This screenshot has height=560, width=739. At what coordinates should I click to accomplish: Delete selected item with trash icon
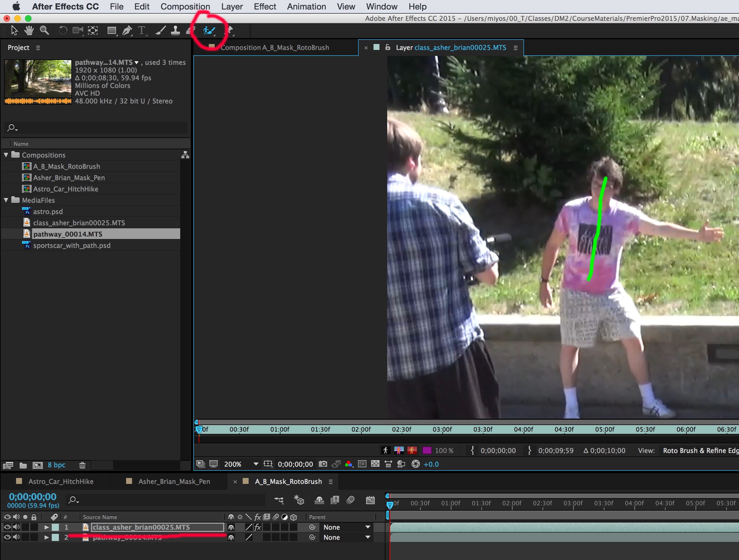82,465
